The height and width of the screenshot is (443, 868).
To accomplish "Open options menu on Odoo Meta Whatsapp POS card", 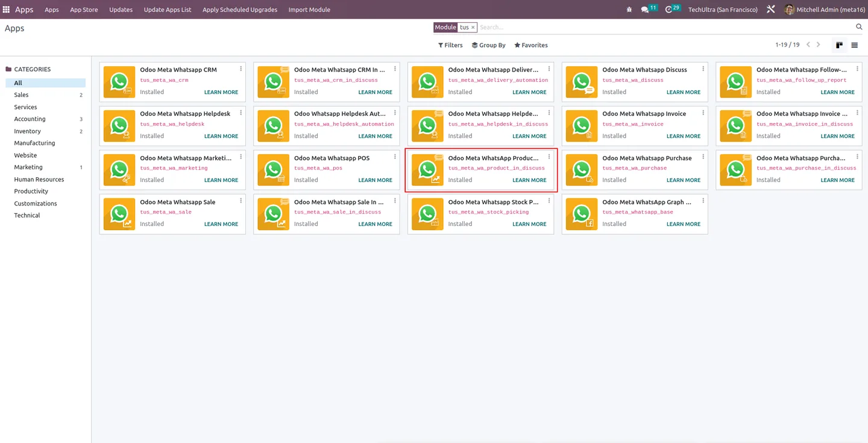I will point(395,157).
